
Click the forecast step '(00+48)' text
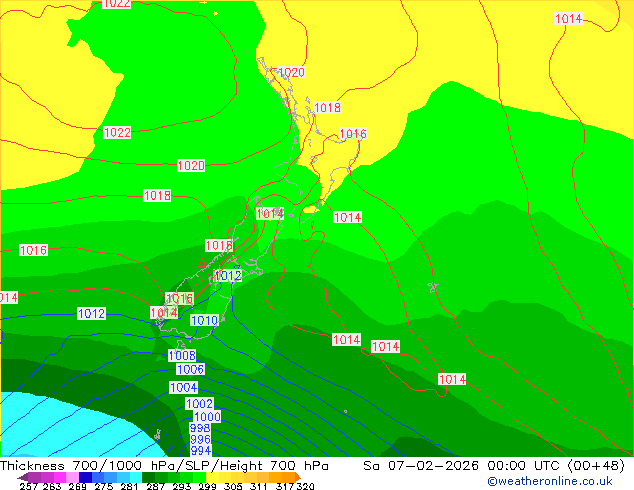point(596,466)
